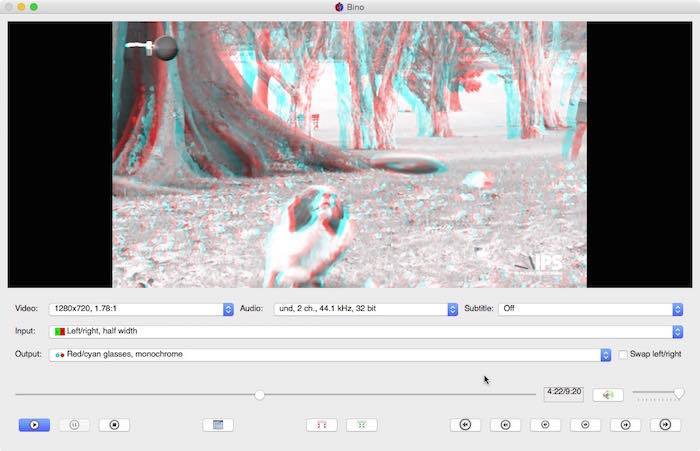Click the volume slider handle
This screenshot has width=700, height=451.
click(679, 393)
